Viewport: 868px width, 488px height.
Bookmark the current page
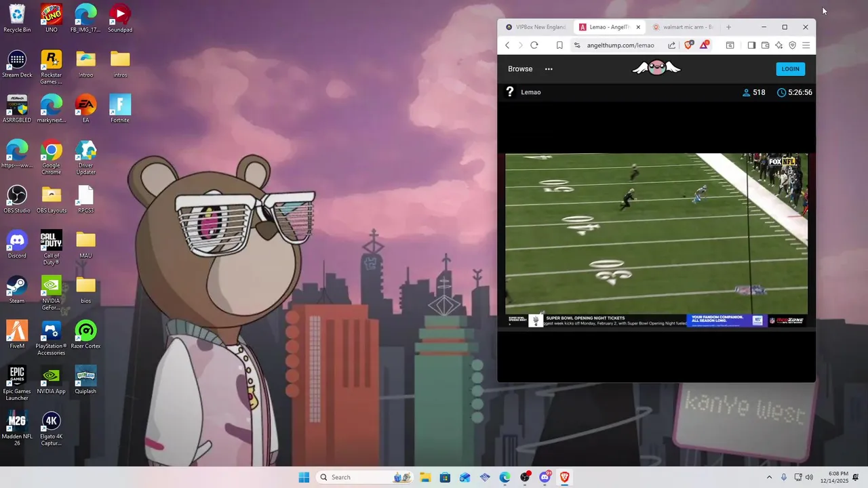(x=559, y=45)
